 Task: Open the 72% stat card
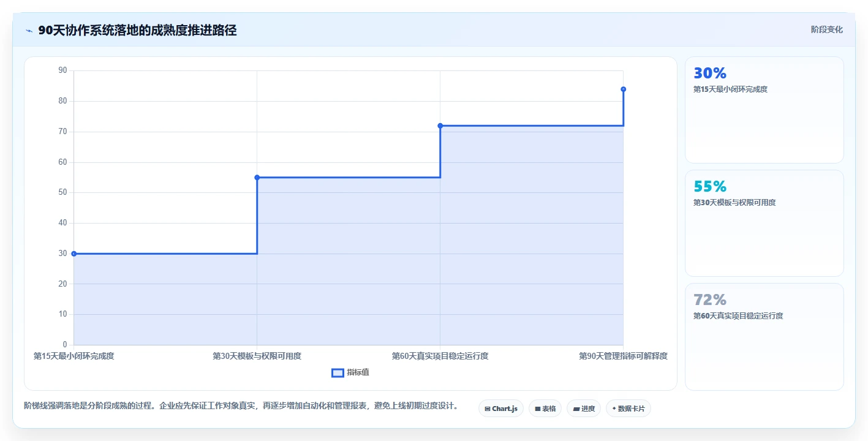coord(764,336)
